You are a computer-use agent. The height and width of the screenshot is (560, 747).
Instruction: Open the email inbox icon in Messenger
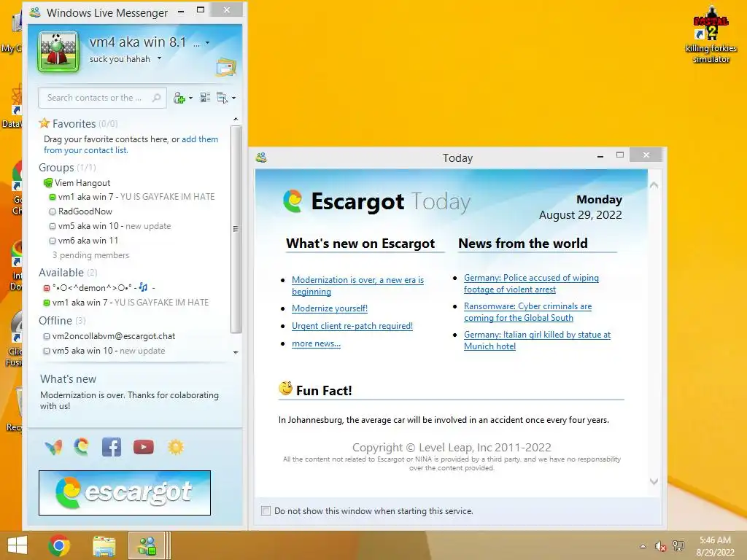(x=226, y=67)
